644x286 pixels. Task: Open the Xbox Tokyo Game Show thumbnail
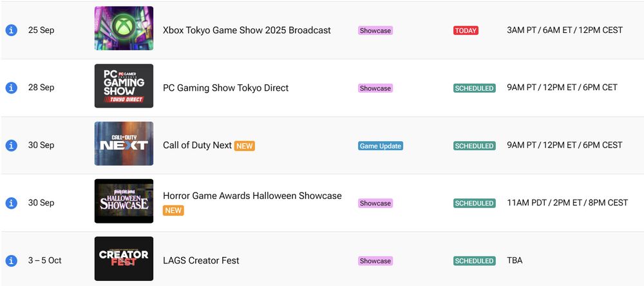coord(124,28)
